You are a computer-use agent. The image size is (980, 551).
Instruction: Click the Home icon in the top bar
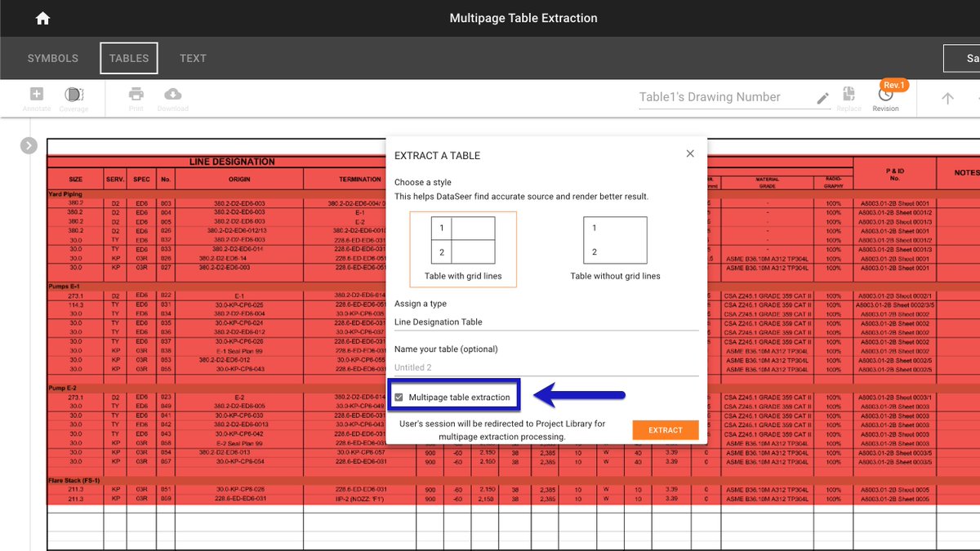(x=41, y=17)
